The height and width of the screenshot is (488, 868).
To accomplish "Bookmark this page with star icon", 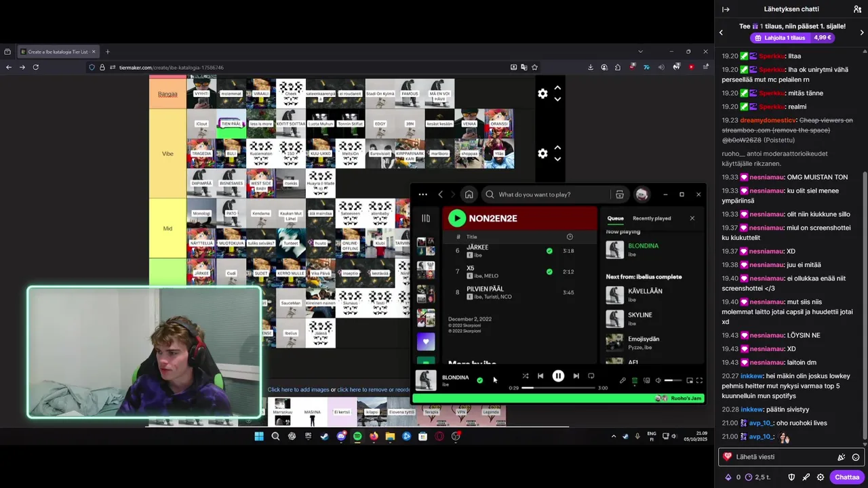I will coord(534,67).
